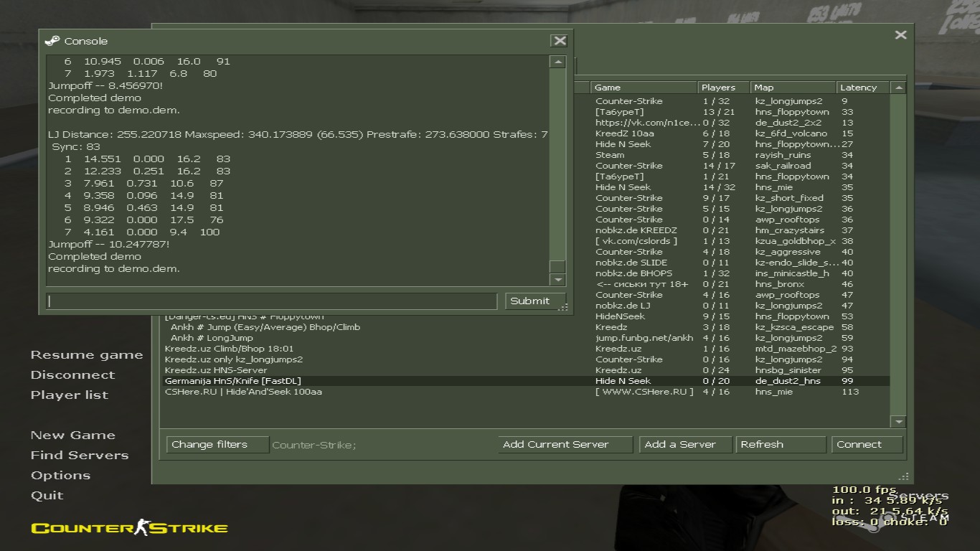
Task: Start a New Game from the menu
Action: (x=73, y=435)
